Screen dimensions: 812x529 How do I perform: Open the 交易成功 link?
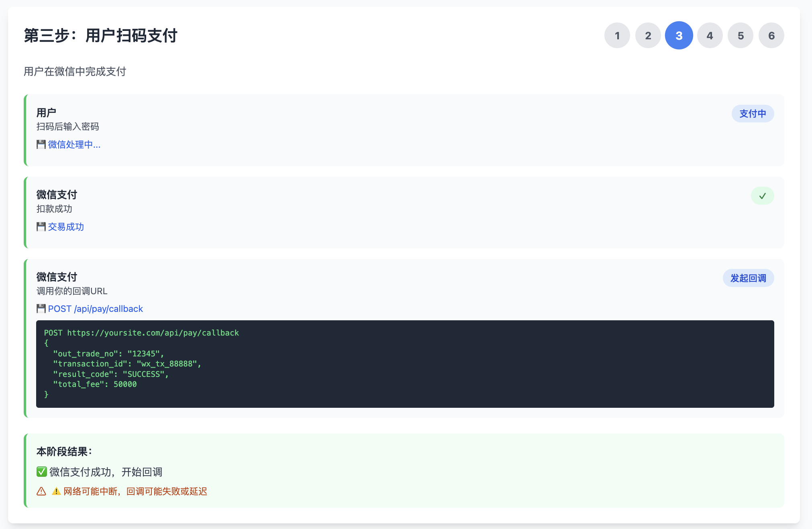pyautogui.click(x=66, y=227)
